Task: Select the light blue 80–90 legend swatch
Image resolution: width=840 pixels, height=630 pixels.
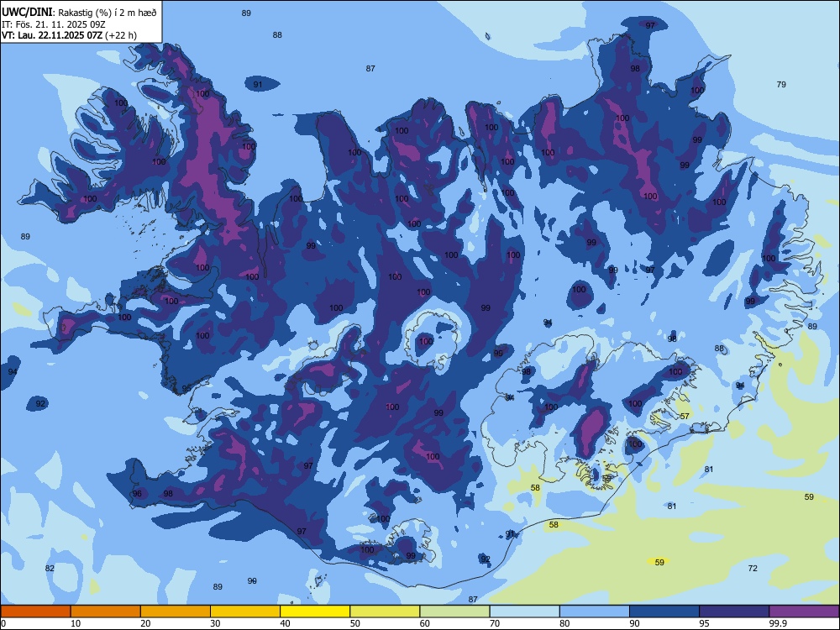Action: (595, 612)
